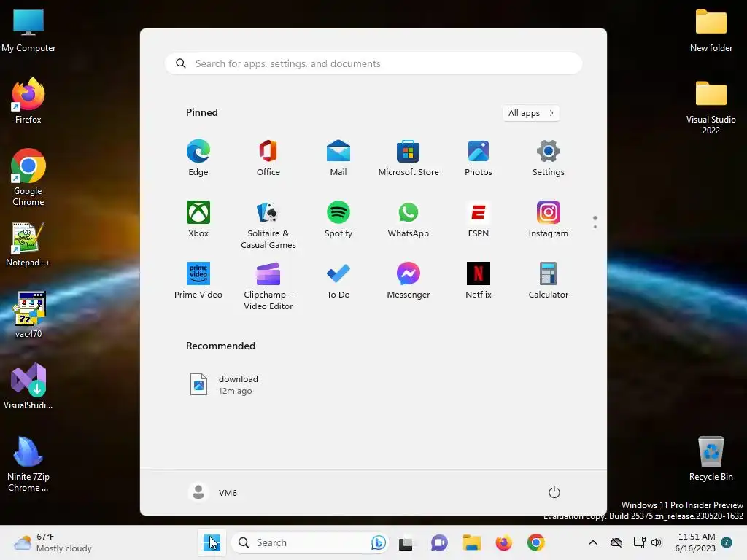Screen dimensions: 747x560
Task: Select VisualStudio installer desktop icon
Action: tap(28, 386)
